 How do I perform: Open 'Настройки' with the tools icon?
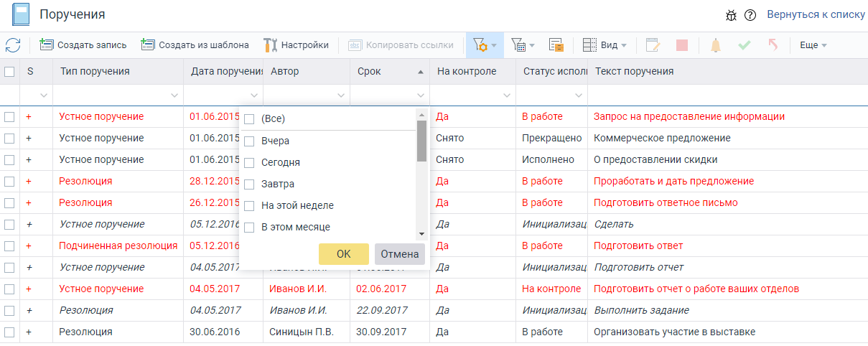[x=296, y=45]
